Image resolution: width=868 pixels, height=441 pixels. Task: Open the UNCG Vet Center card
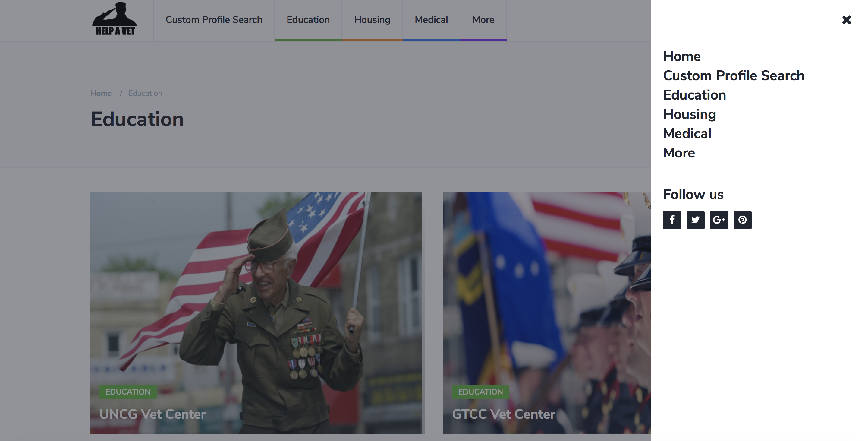click(x=153, y=414)
